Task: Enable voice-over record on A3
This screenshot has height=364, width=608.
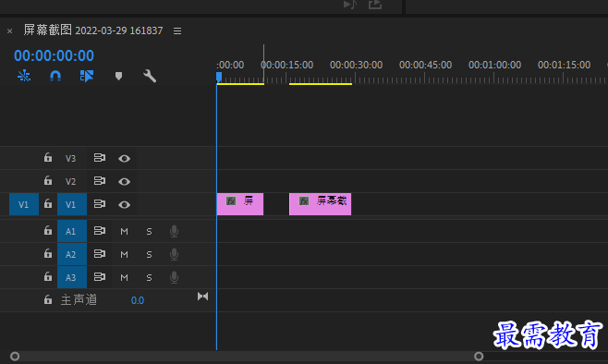Action: click(174, 277)
